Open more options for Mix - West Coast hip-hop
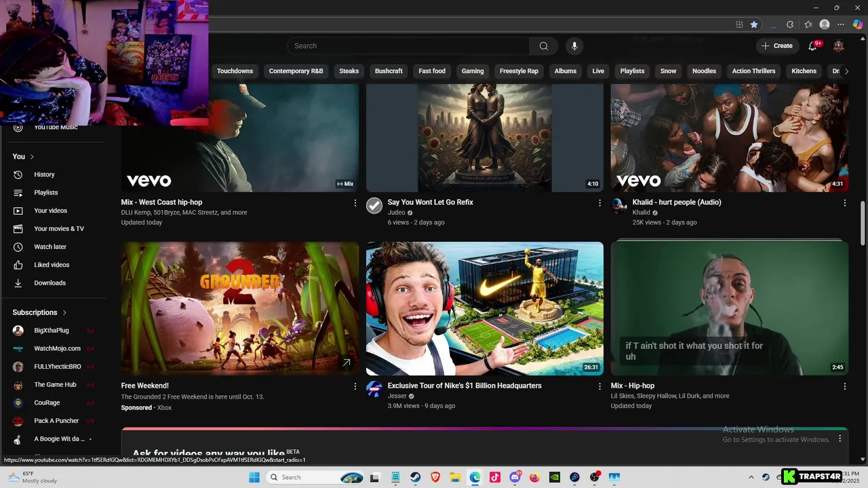 355,203
